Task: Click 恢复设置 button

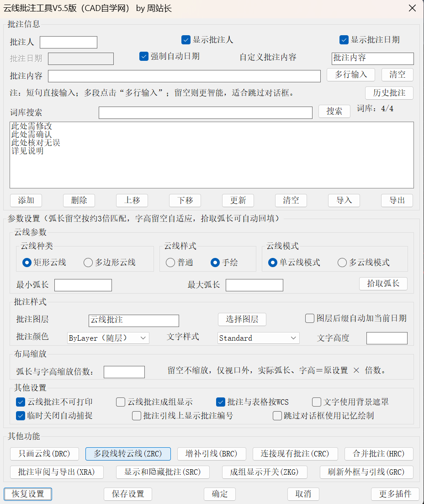Action: pos(27,494)
